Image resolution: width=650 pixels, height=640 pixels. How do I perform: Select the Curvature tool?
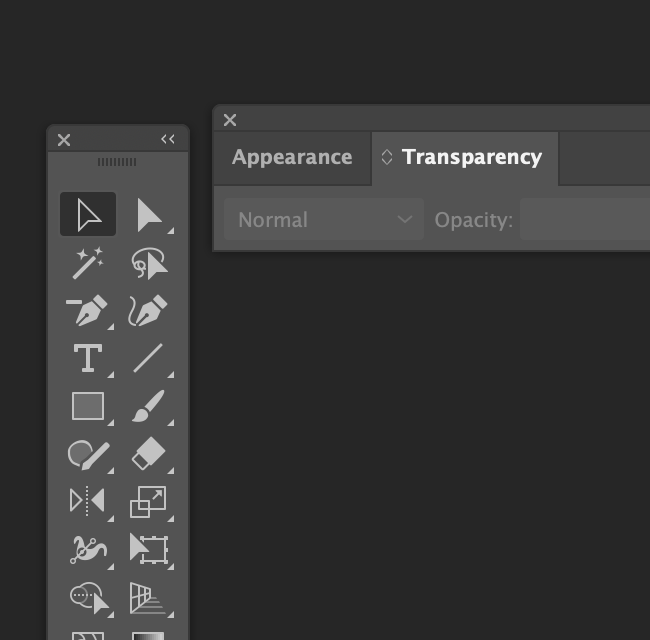coord(148,310)
